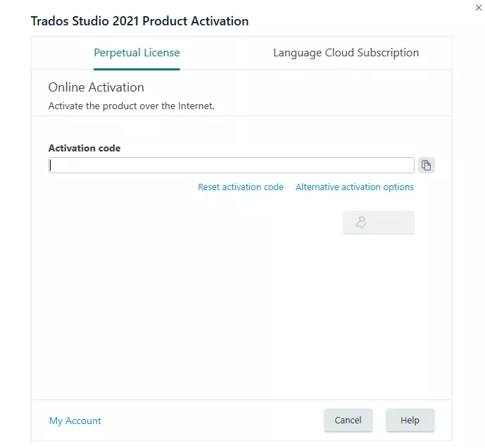This screenshot has width=485, height=448.
Task: Click the Trados Studio 2021 Product Activation title
Action: tap(139, 21)
